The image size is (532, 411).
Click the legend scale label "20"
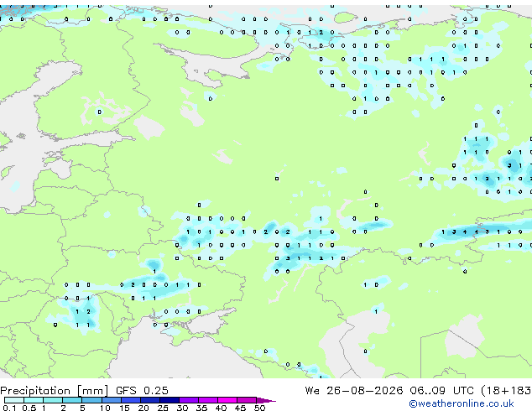[x=143, y=408]
